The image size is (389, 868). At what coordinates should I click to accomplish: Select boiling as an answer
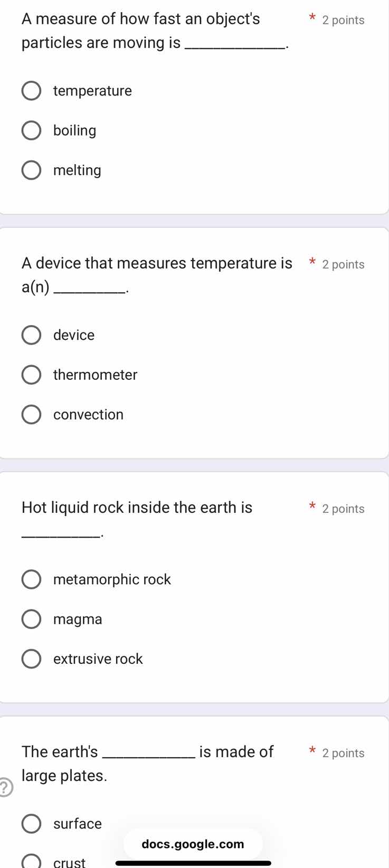31,130
